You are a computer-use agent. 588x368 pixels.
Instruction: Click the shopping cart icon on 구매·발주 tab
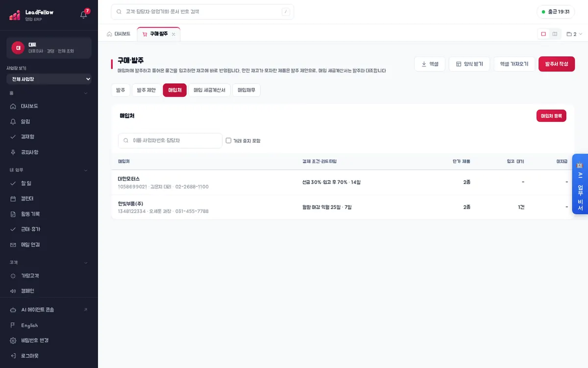point(145,34)
